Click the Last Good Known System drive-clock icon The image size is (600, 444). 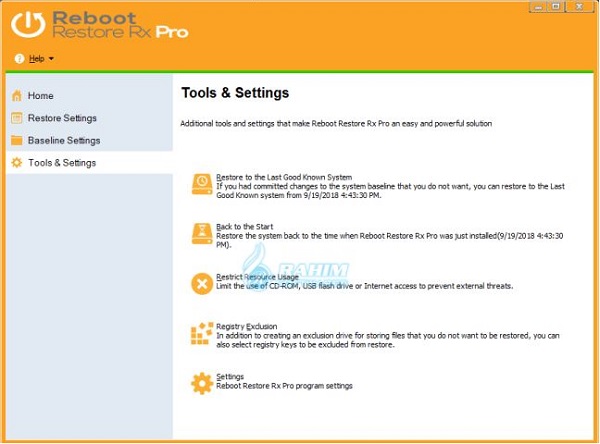click(x=202, y=184)
